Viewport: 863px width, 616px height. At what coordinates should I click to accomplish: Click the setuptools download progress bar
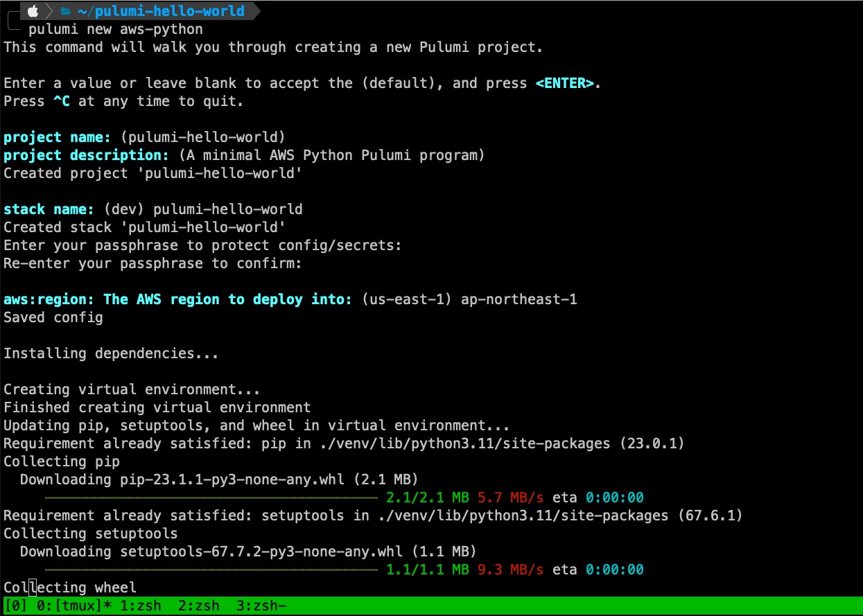pos(211,570)
